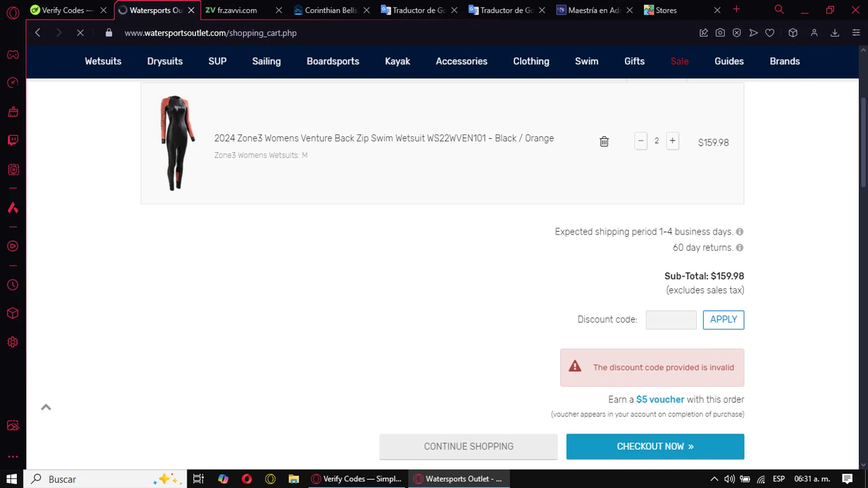Click the trash icon to remove wetsuit

(x=604, y=141)
